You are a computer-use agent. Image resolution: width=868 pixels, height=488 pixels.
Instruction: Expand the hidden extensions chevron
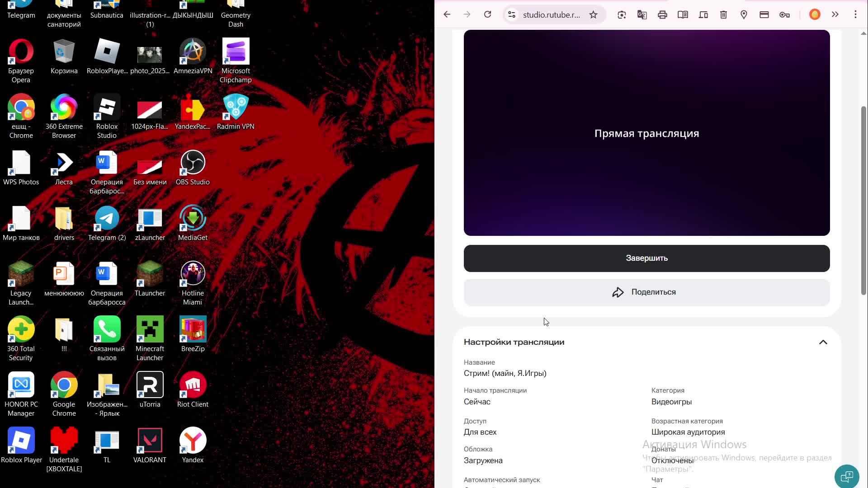(x=835, y=14)
